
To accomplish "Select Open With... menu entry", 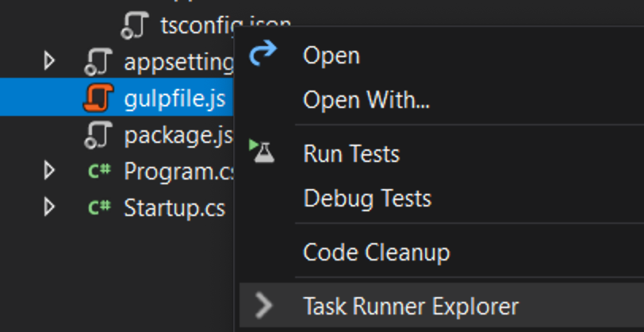I will point(366,101).
